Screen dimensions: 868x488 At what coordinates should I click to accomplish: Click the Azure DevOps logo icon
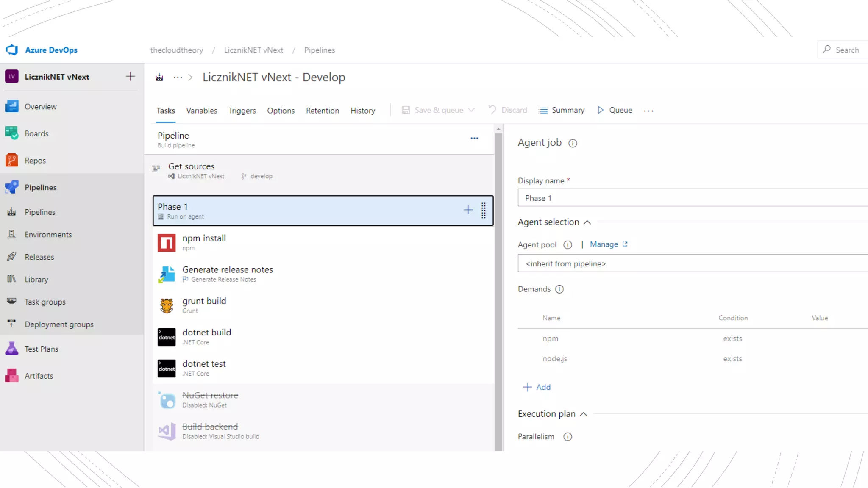[12, 50]
